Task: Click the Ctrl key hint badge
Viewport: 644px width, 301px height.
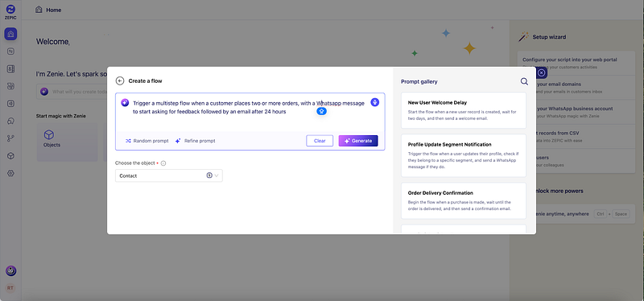Action: [x=600, y=214]
